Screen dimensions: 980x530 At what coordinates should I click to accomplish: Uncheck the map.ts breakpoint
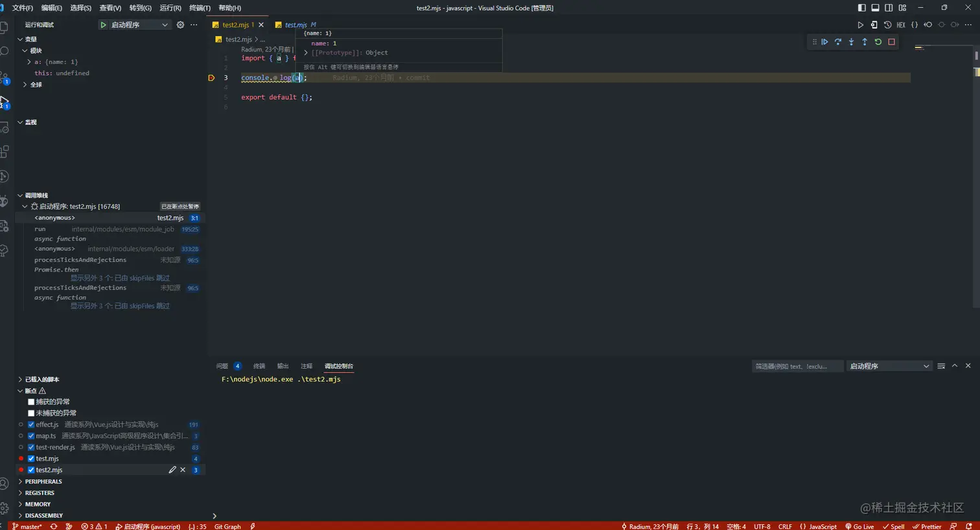tap(31, 436)
